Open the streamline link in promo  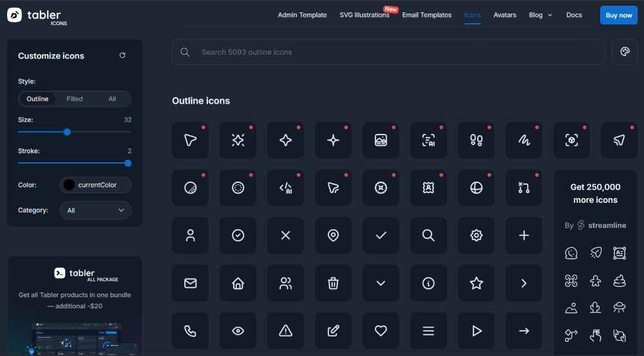[x=602, y=225]
